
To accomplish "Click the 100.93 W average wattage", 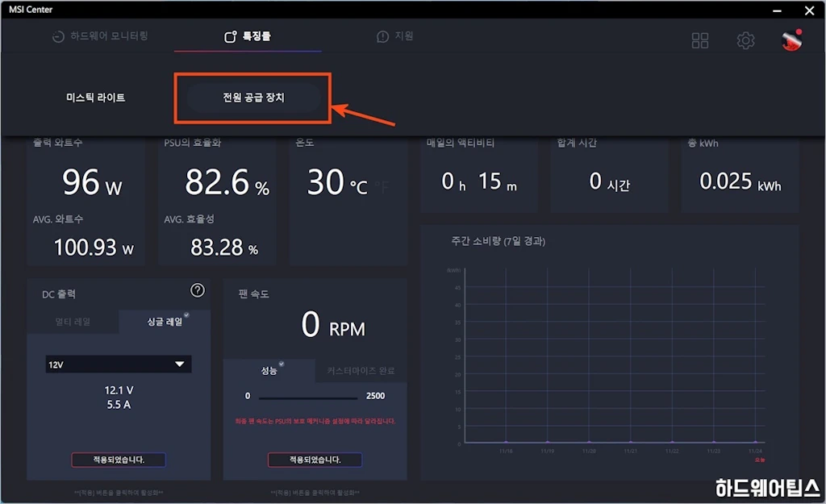I will click(94, 247).
